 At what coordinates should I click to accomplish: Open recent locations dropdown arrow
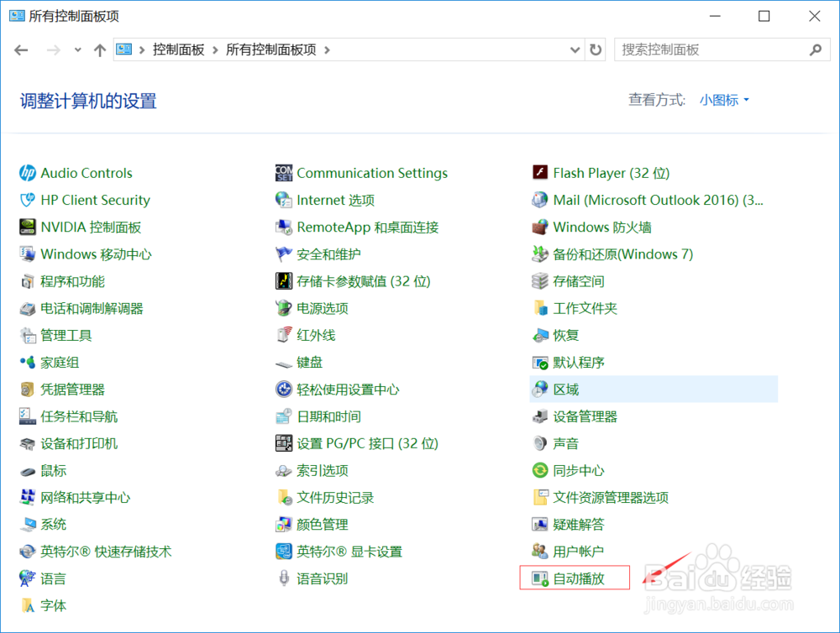coord(77,50)
